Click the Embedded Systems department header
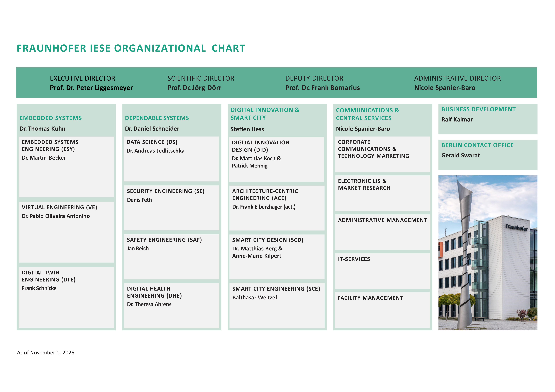 click(51, 118)
